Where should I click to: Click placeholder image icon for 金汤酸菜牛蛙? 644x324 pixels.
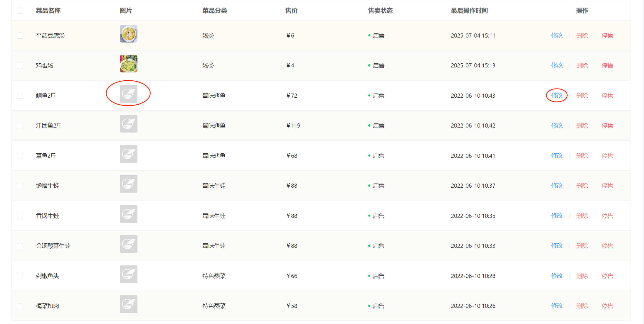point(128,244)
